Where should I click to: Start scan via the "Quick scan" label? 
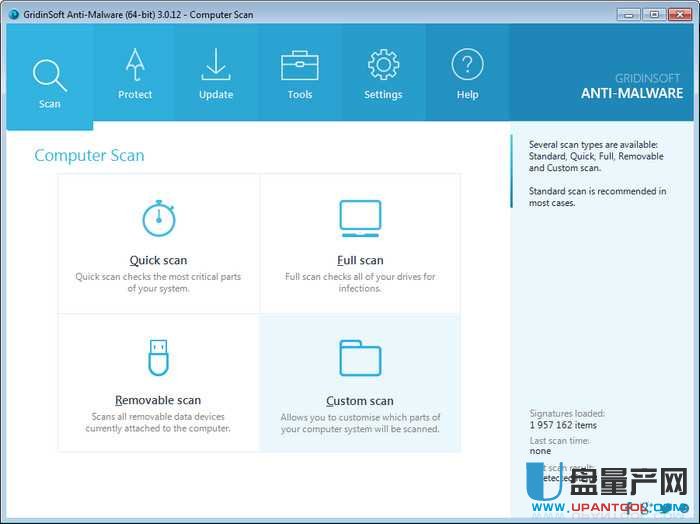point(158,260)
